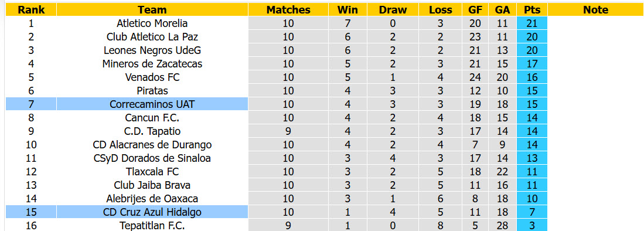The height and width of the screenshot is (231, 644).
Task: Click the Pts column header
Action: coord(532,10)
